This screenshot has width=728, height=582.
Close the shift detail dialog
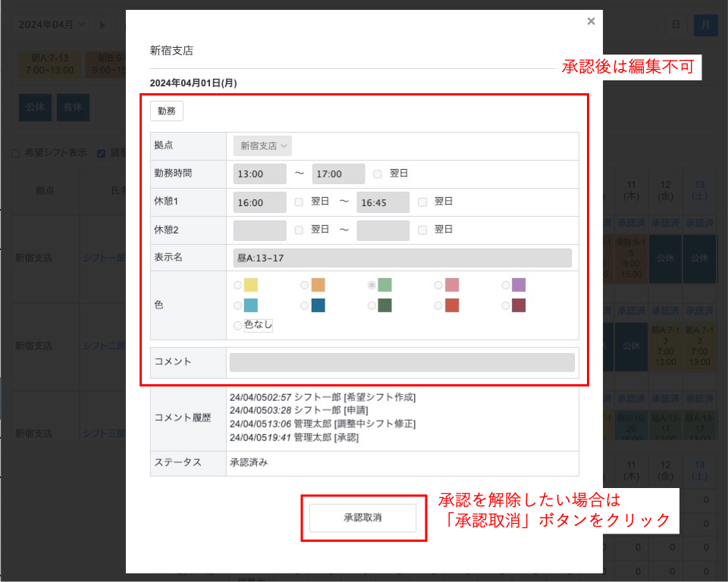tap(591, 22)
